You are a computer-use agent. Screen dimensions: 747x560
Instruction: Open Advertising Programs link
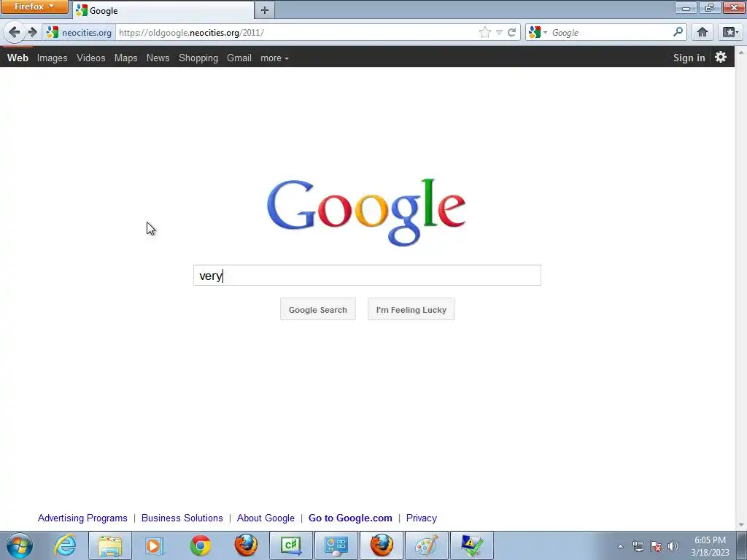[82, 518]
